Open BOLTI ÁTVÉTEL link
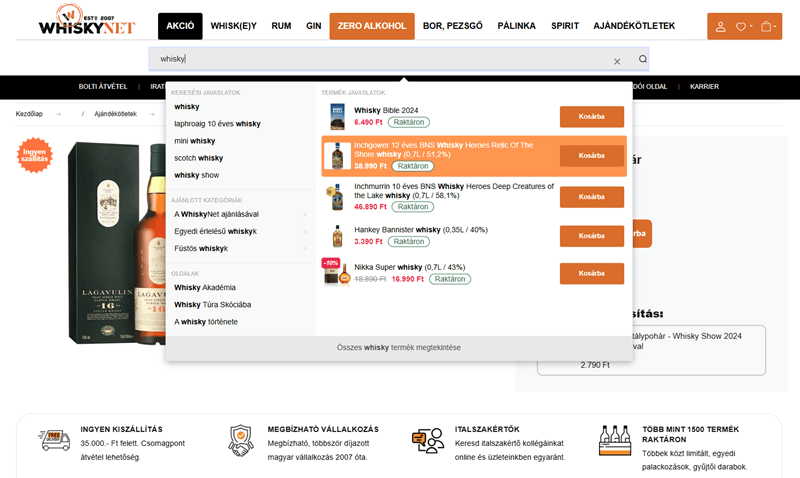This screenshot has height=478, width=800. pyautogui.click(x=103, y=87)
